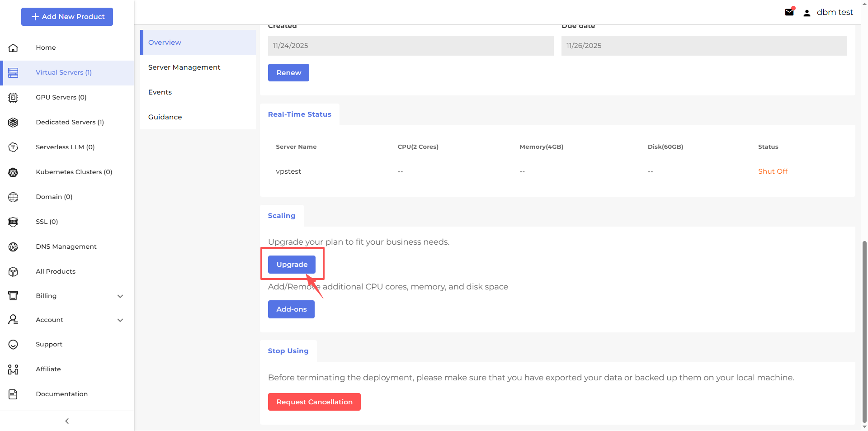Image resolution: width=868 pixels, height=431 pixels.
Task: Click the Kubernetes Clusters wheel icon
Action: (13, 172)
